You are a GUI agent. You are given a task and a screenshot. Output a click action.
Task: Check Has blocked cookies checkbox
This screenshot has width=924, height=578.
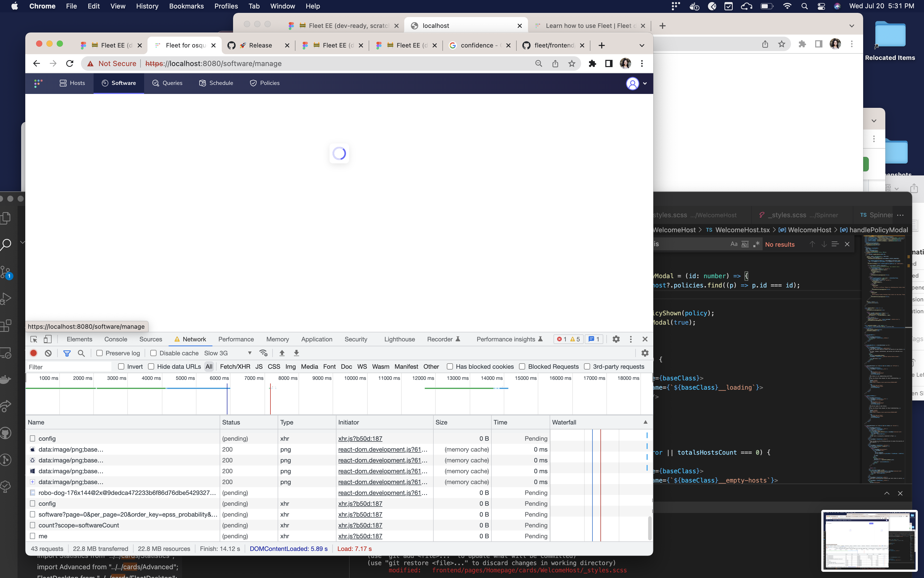tap(450, 366)
